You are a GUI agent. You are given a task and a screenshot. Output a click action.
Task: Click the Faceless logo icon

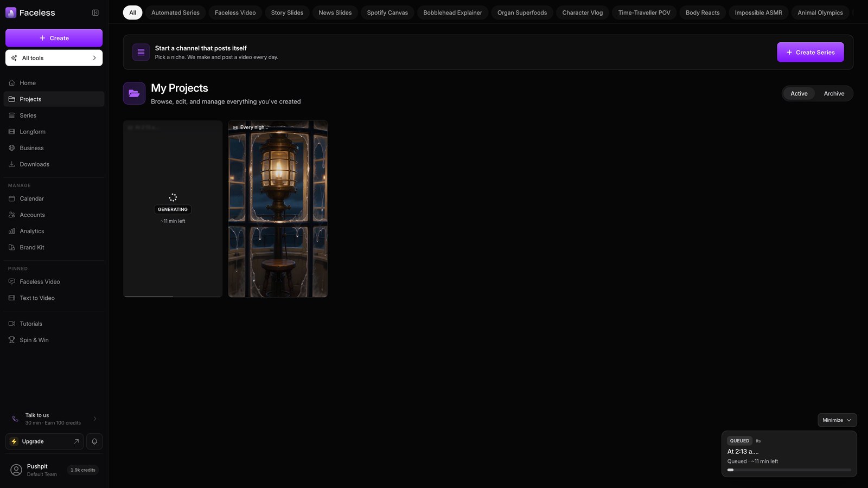point(11,12)
